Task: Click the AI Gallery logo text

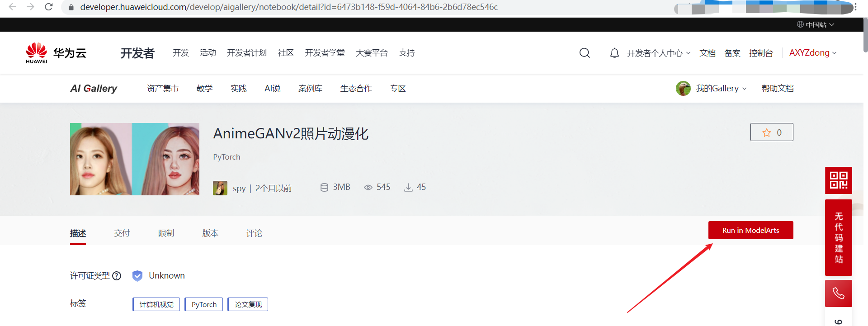Action: pyautogui.click(x=94, y=89)
